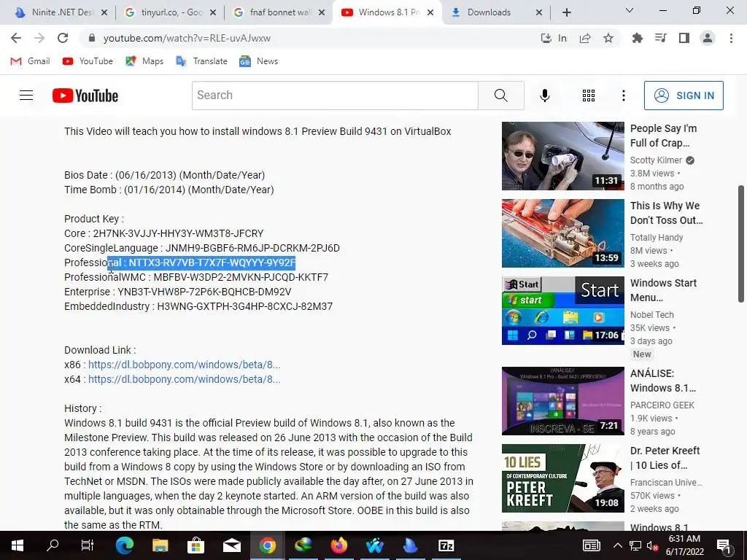Screen dimensions: 747x560
Task: Click the SIGN IN button
Action: click(684, 96)
